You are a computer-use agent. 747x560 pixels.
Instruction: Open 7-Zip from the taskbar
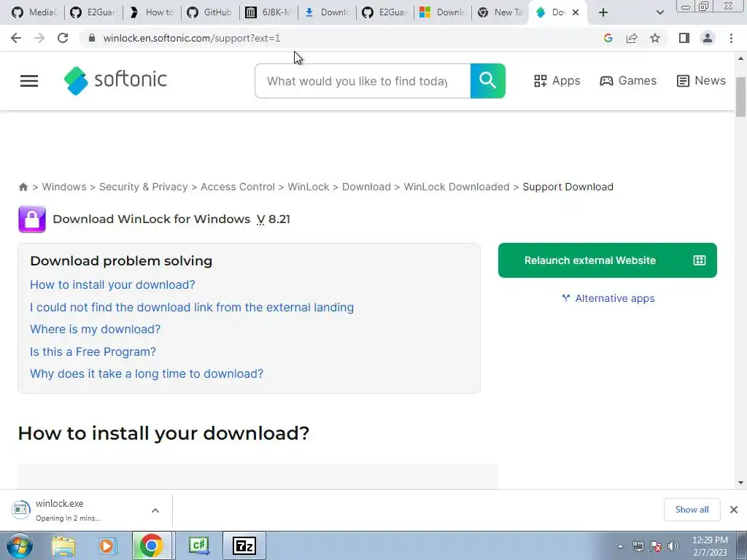click(244, 545)
